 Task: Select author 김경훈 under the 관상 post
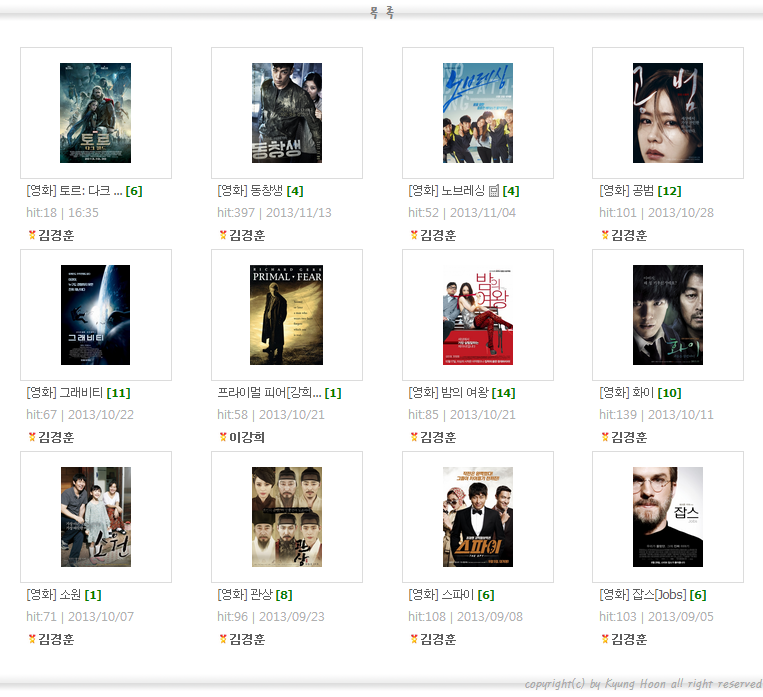[x=247, y=640]
